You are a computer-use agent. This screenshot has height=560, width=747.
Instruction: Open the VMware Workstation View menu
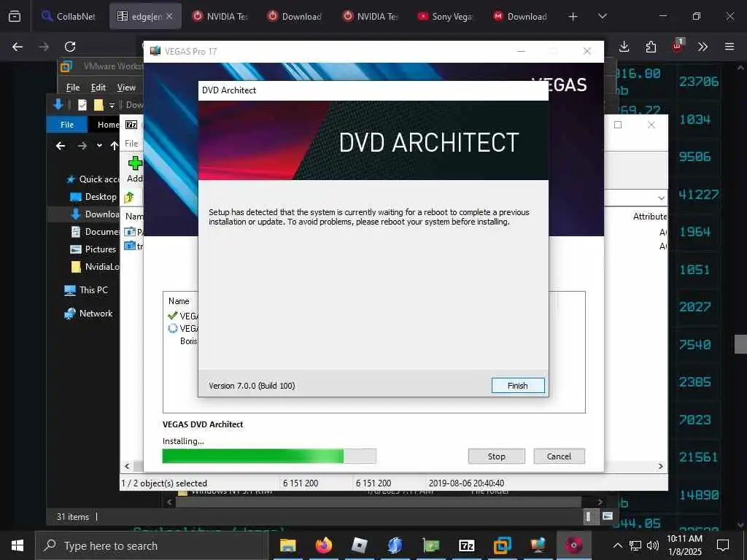point(126,87)
